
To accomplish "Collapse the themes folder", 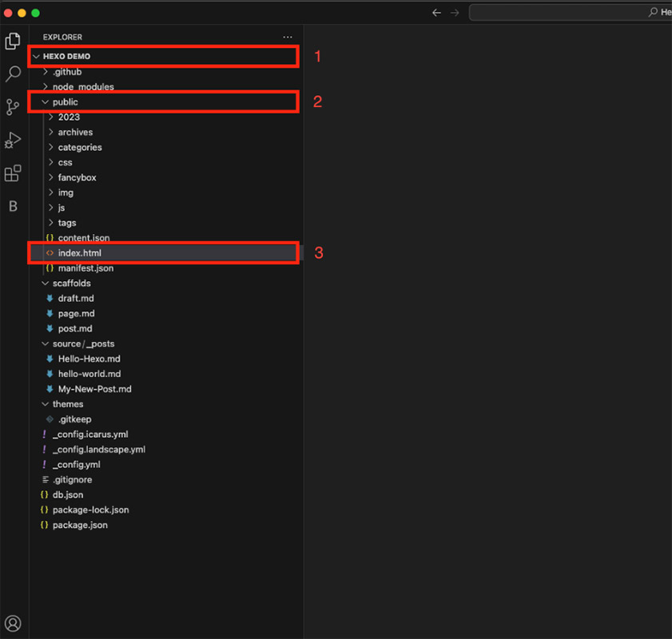I will coord(166,404).
